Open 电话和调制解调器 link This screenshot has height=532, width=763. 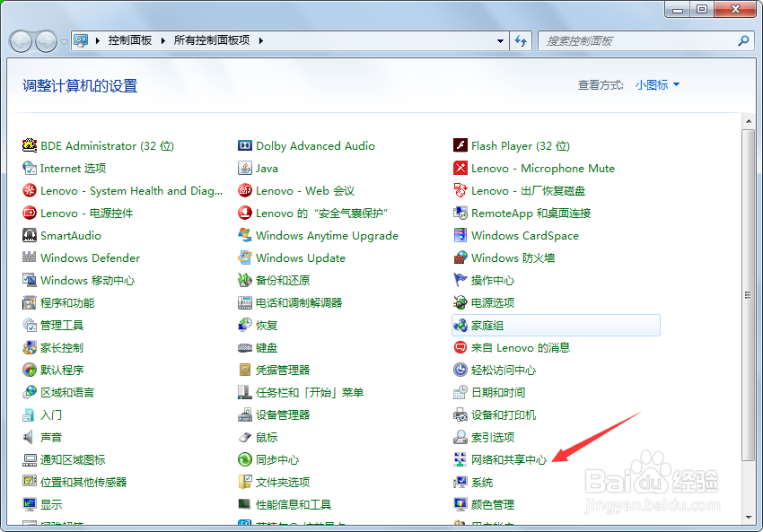point(299,303)
